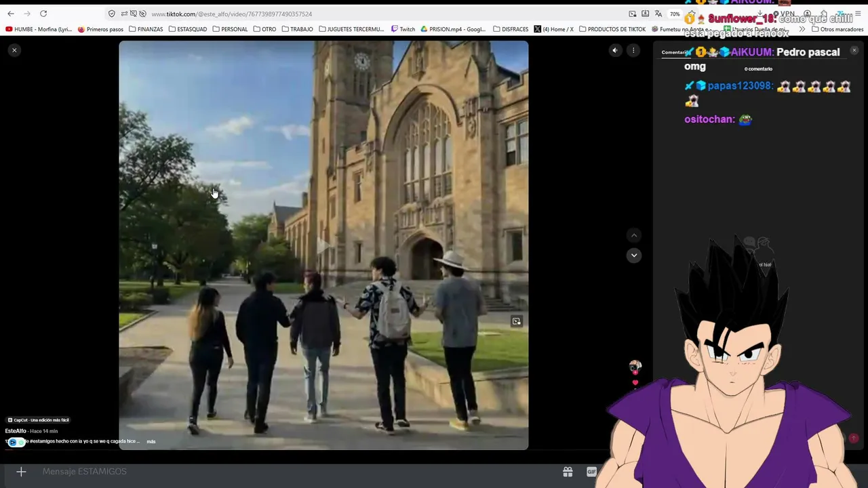Close the comments panel

click(x=854, y=50)
